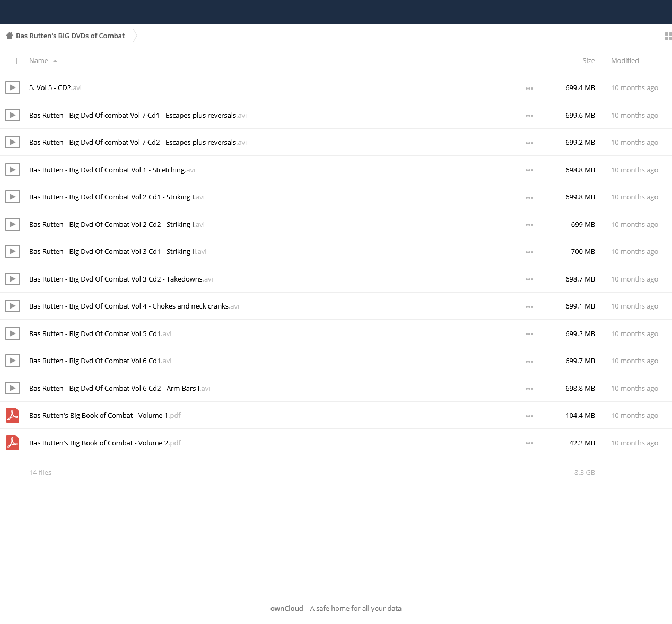Open the more-actions menu for Vol 5 Cd1
672x624 pixels.
click(x=529, y=334)
